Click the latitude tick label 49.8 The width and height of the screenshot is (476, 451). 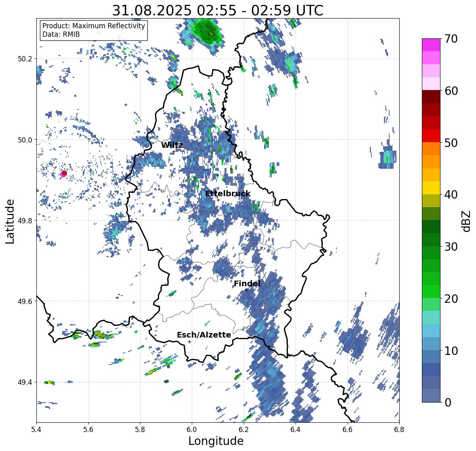point(25,220)
